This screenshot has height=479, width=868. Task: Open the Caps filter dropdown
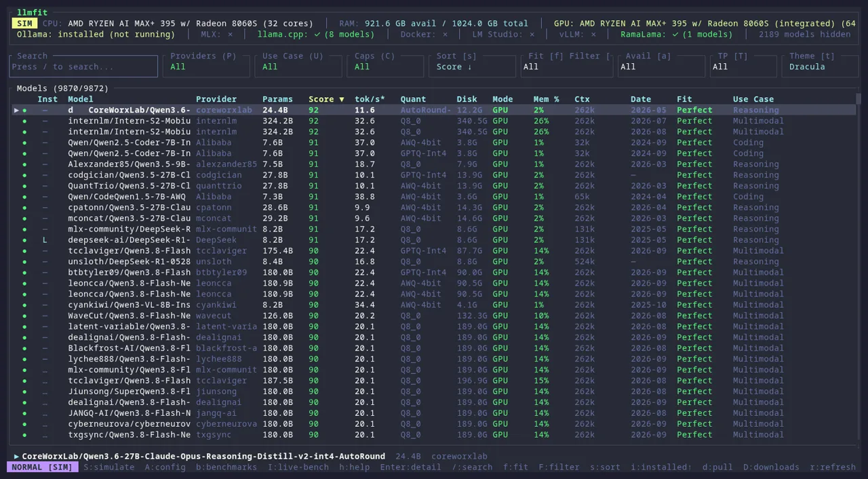click(385, 66)
